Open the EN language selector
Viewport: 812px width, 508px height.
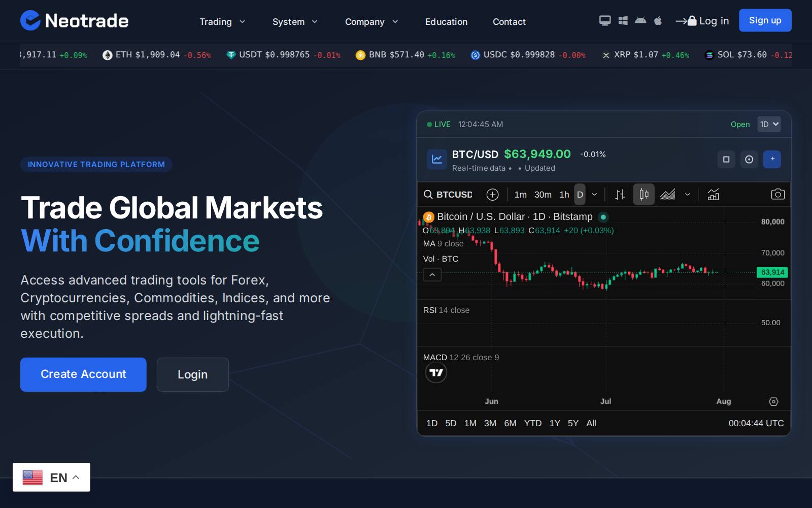(x=51, y=477)
